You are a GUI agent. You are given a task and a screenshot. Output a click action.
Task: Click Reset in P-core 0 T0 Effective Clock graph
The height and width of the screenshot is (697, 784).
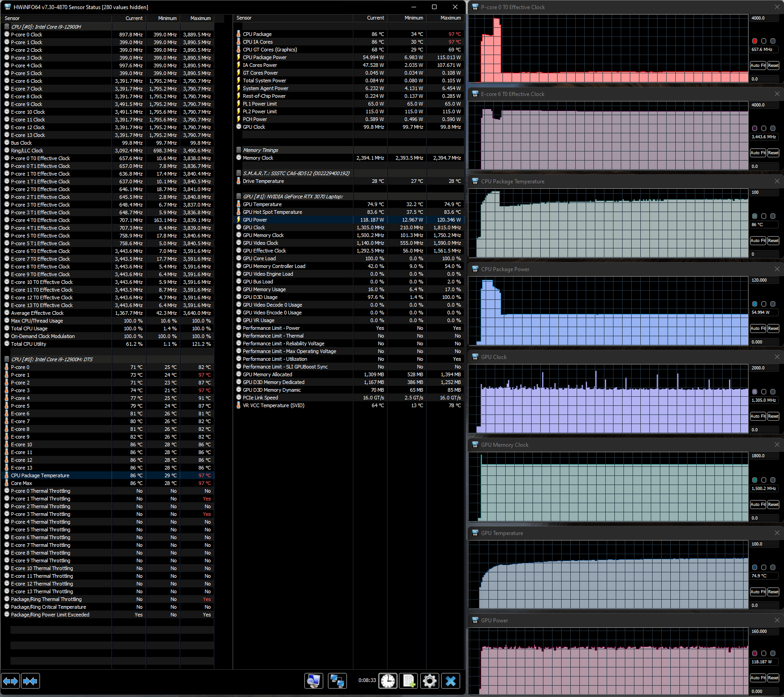pos(773,66)
